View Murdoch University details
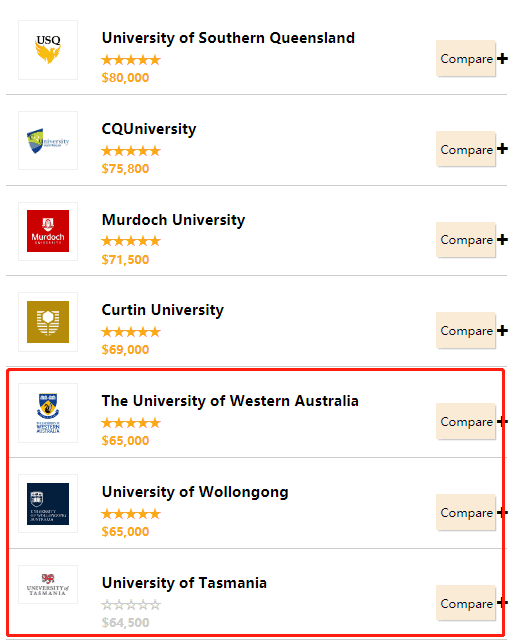Screen dimensions: 514x640 pyautogui.click(x=174, y=220)
